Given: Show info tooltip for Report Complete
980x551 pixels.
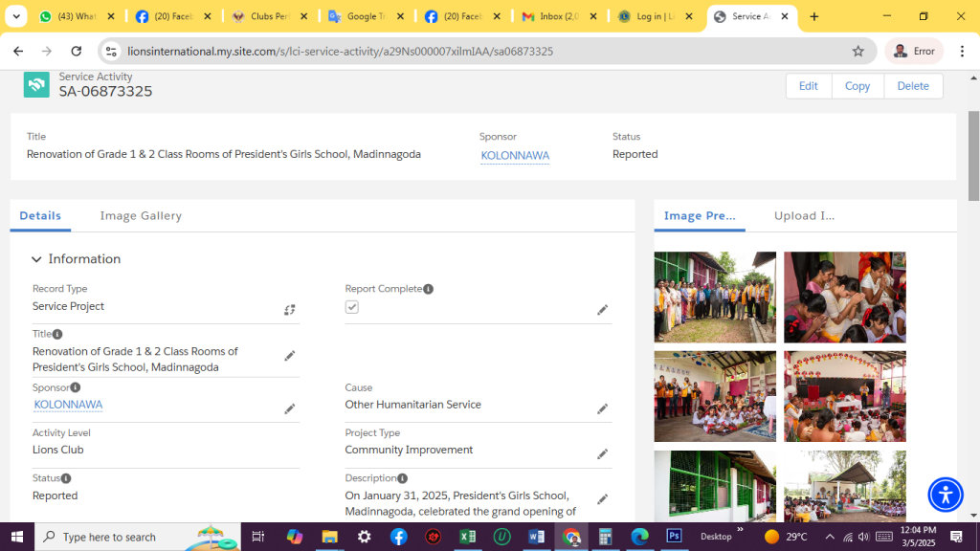Looking at the screenshot, I should pos(428,289).
